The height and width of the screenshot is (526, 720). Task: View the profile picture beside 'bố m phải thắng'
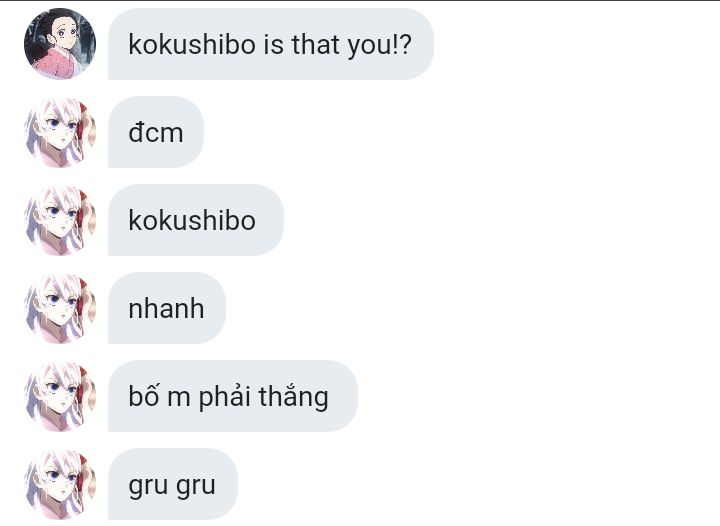[60, 396]
